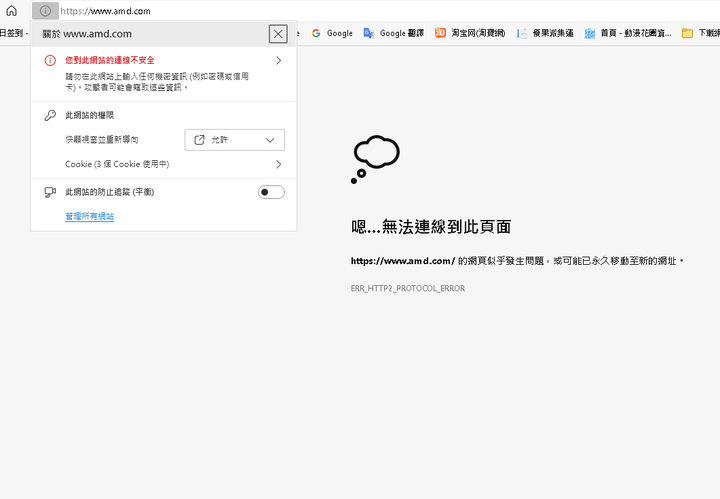The width and height of the screenshot is (720, 499).
Task: Click the thought-cloud error illustration
Action: click(375, 159)
